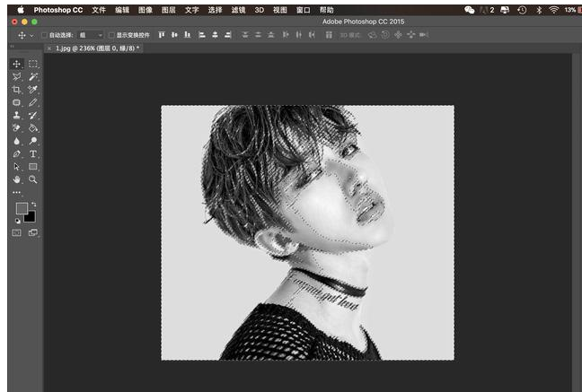Toggle Quick Mask mode at toolbar bottom
The width and height of the screenshot is (582, 392).
pyautogui.click(x=17, y=232)
